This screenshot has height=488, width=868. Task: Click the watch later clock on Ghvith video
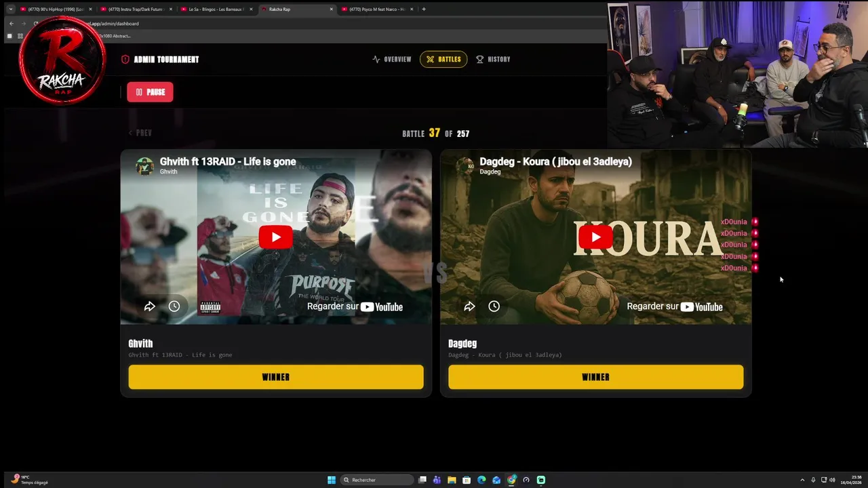tap(174, 306)
